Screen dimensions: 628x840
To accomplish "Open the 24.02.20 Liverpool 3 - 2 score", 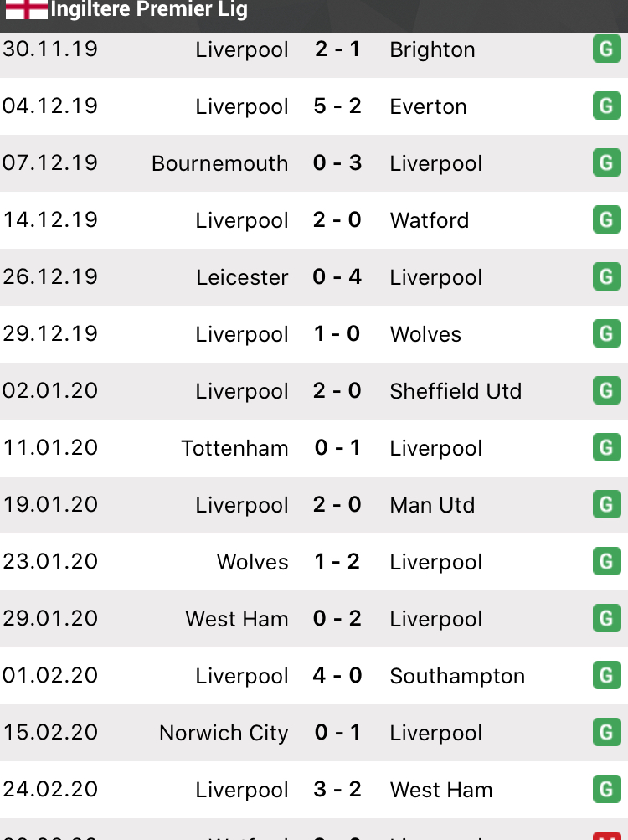I will 337,790.
